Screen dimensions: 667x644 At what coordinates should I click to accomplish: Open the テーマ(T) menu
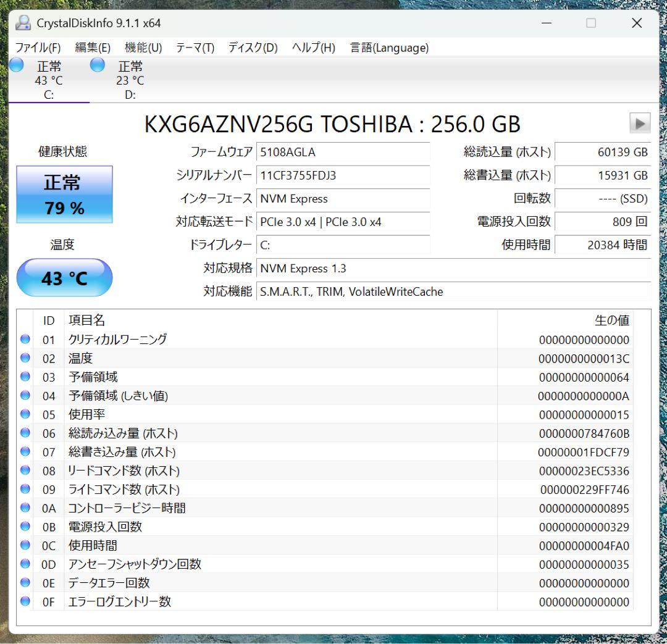click(194, 48)
